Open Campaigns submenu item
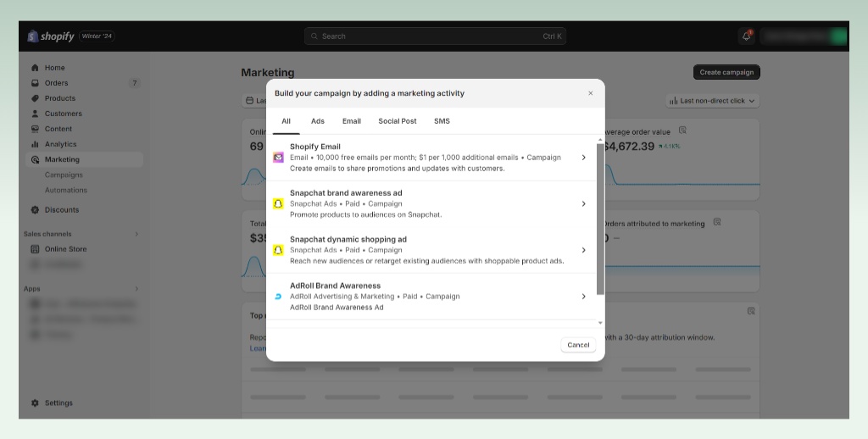This screenshot has width=868, height=439. click(64, 175)
